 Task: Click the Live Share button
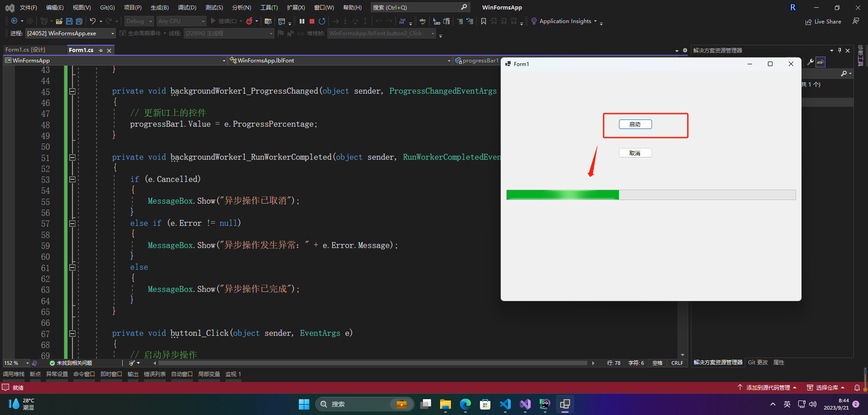pyautogui.click(x=823, y=22)
